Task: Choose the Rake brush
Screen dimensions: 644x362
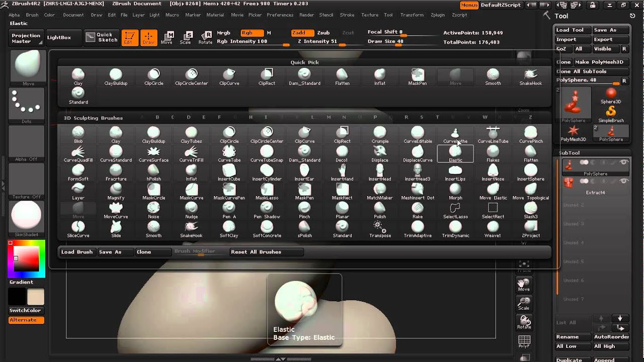Action: [x=418, y=210]
